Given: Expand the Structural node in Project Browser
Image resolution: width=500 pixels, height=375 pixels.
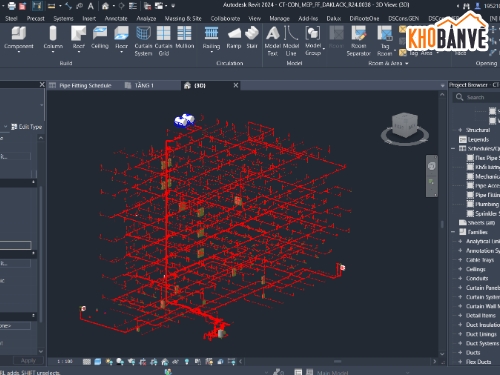Looking at the screenshot, I should [x=460, y=130].
